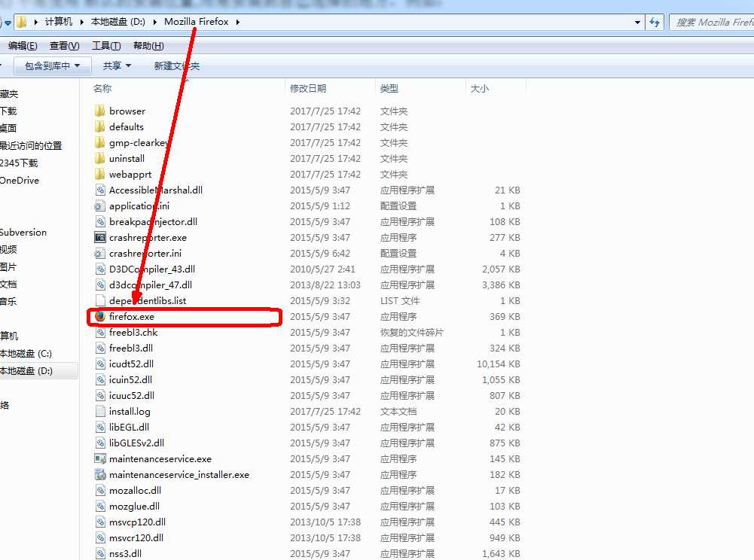The width and height of the screenshot is (754, 560).
Task: Click the 10,154 KB size value
Action: [x=498, y=364]
